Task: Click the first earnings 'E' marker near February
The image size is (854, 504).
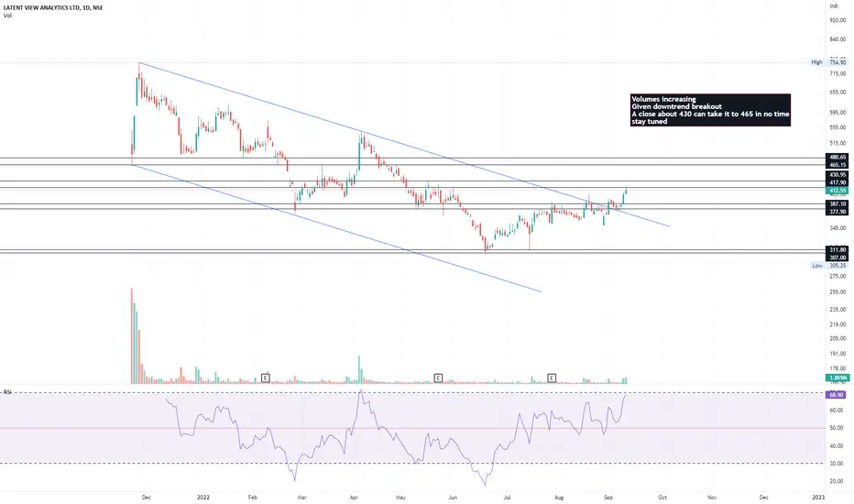Action: 265,378
